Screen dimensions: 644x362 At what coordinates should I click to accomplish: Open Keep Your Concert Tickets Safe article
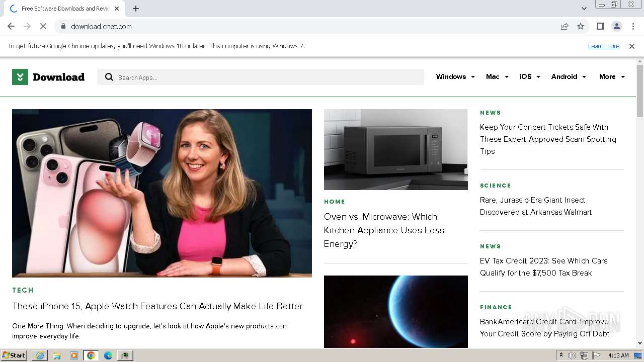[x=548, y=139]
